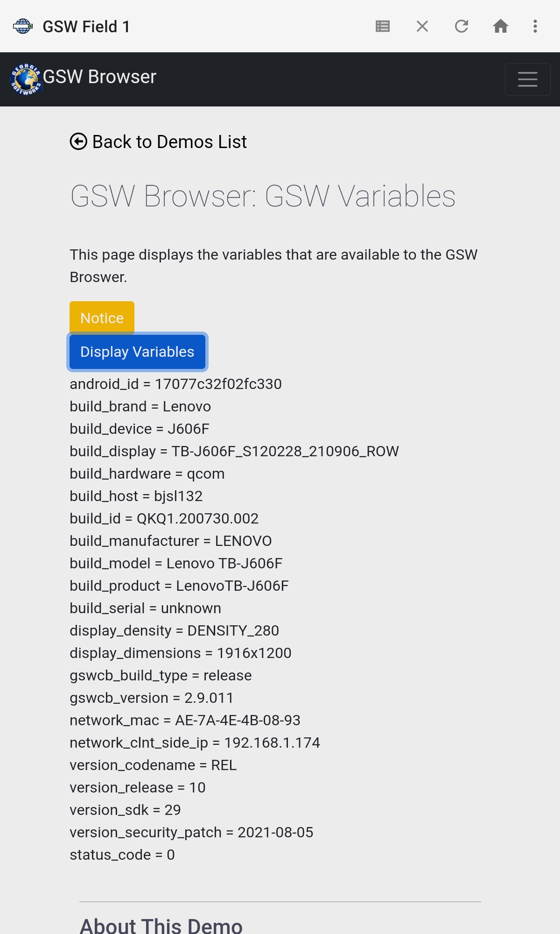This screenshot has height=934, width=560.
Task: Click the GSW Browser brand text
Action: [x=99, y=77]
